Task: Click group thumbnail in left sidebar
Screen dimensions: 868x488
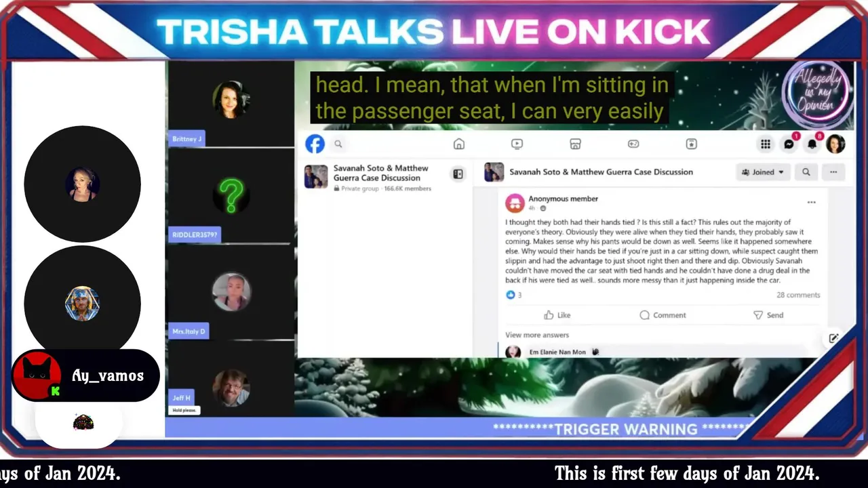Action: (x=316, y=176)
